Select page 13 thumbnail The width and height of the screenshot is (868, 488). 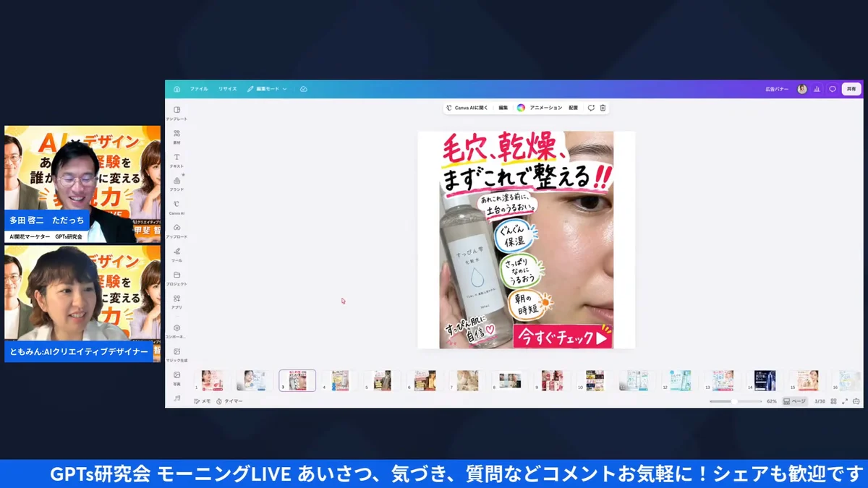click(x=723, y=380)
